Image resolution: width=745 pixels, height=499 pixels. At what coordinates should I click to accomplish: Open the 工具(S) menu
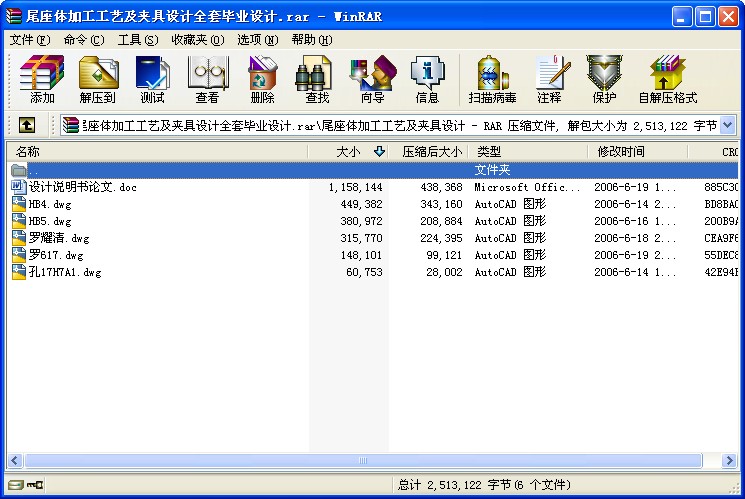pos(137,40)
